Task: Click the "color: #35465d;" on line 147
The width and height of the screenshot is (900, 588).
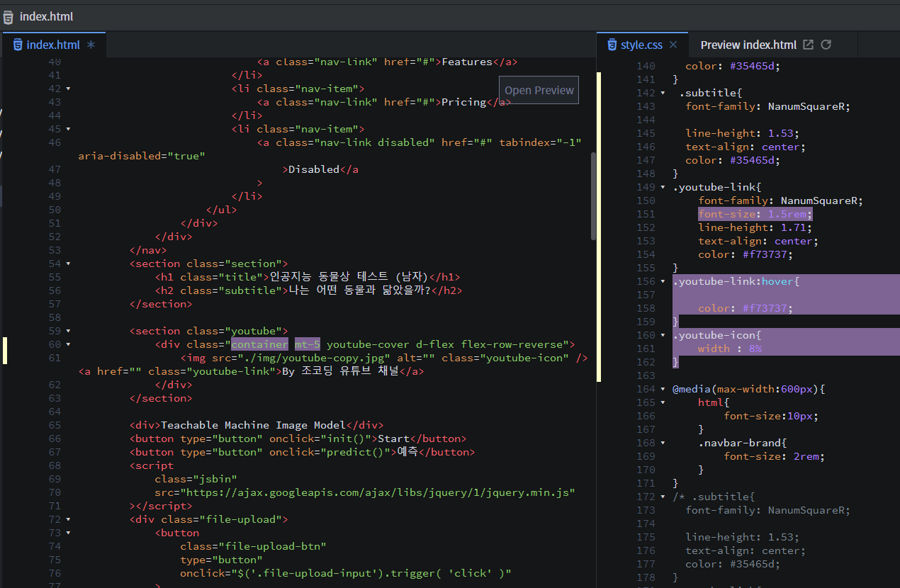Action: click(732, 160)
